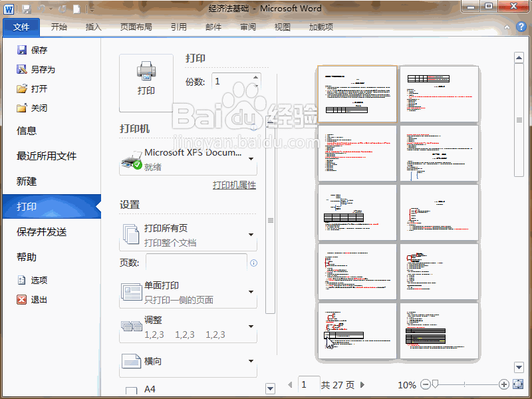This screenshot has height=399, width=532.
Task: Open Save & Send in the sidebar
Action: [41, 231]
